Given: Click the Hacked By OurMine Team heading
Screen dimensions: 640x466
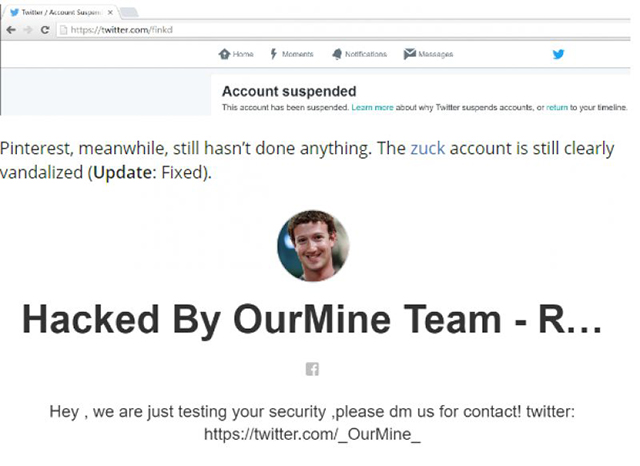Looking at the screenshot, I should 312,320.
